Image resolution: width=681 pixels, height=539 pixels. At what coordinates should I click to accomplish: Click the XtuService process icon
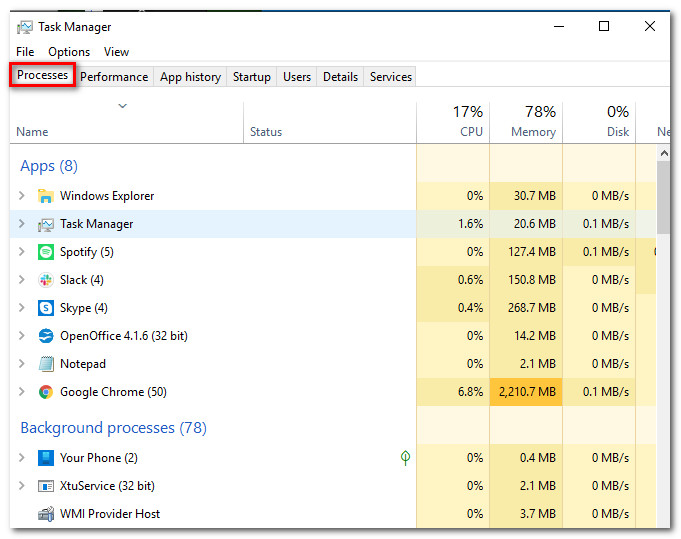[x=45, y=486]
